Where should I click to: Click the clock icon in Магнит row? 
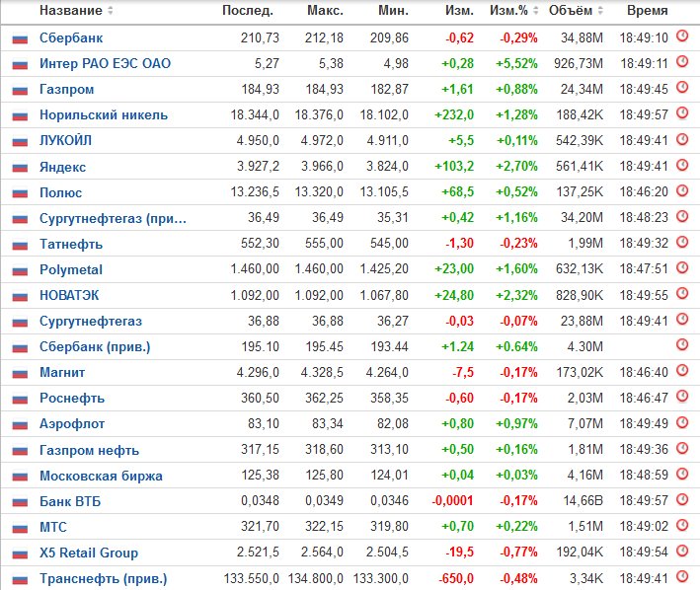[x=682, y=370]
